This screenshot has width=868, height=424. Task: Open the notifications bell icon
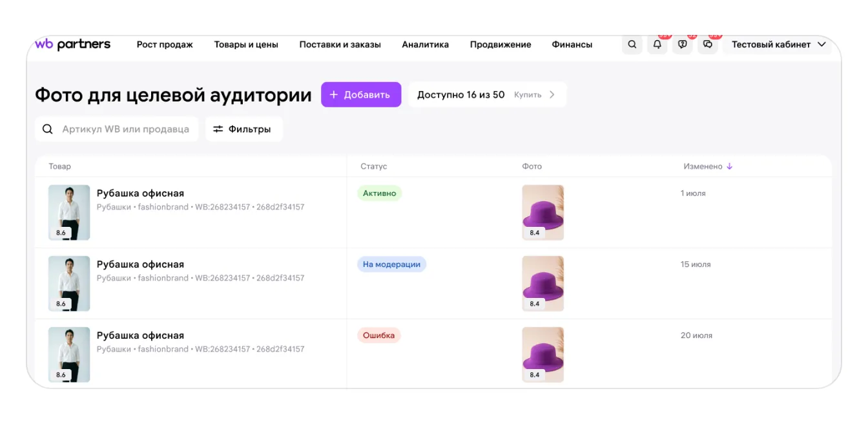click(657, 45)
